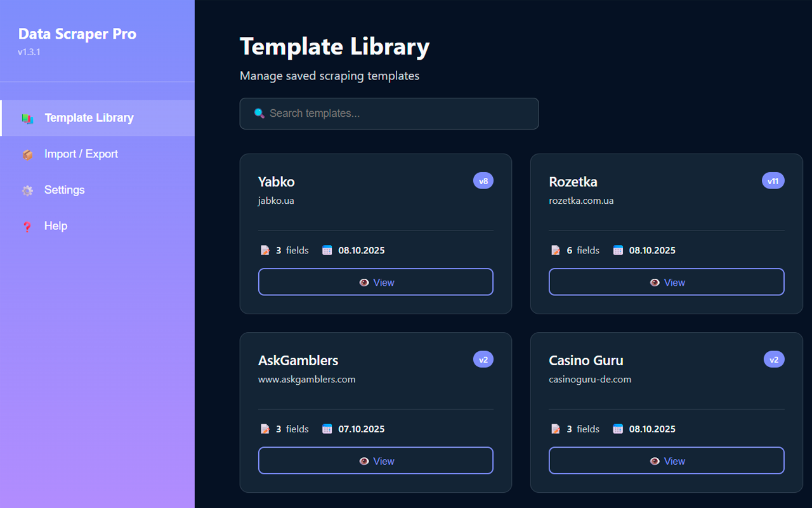The height and width of the screenshot is (508, 812).
Task: Select the Yabko card title
Action: tap(277, 182)
